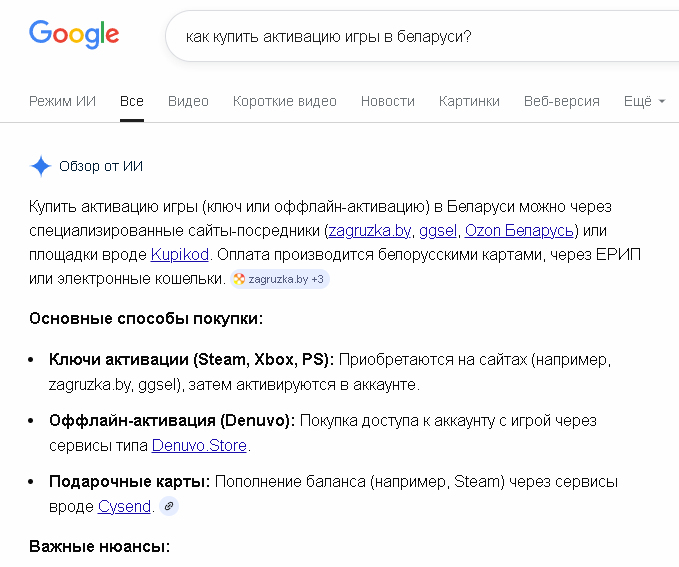679x567 pixels.
Task: Visit the Kupikod link
Action: pos(179,255)
